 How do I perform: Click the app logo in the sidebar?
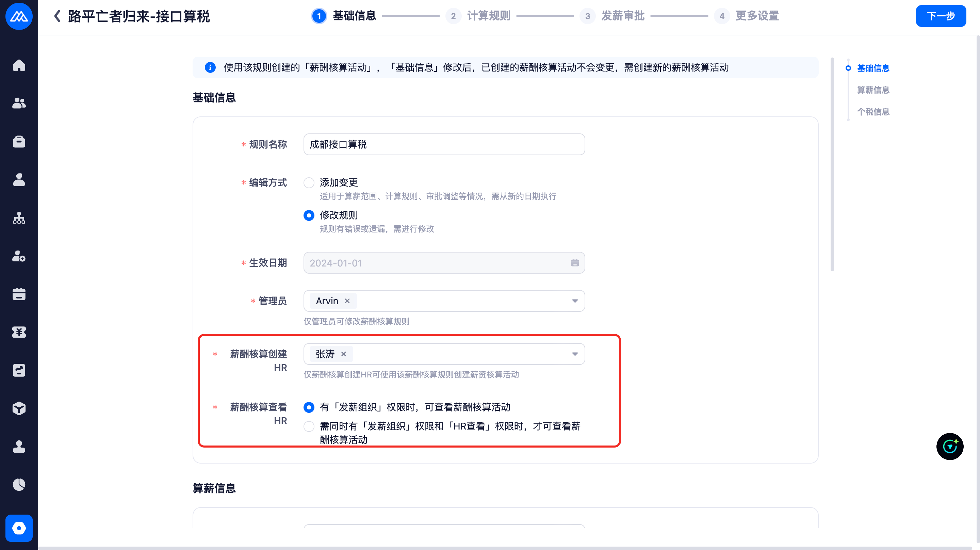tap(19, 16)
